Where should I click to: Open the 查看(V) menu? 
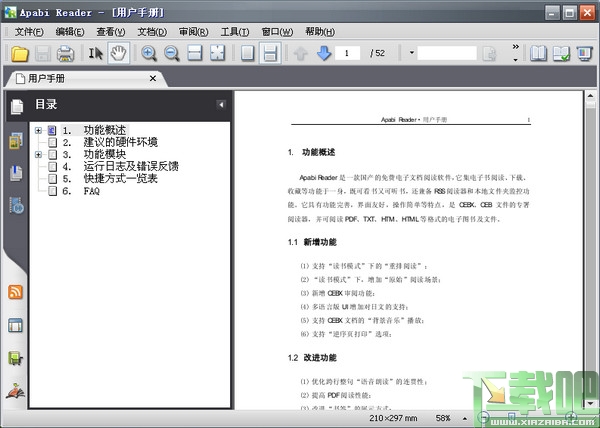click(111, 32)
